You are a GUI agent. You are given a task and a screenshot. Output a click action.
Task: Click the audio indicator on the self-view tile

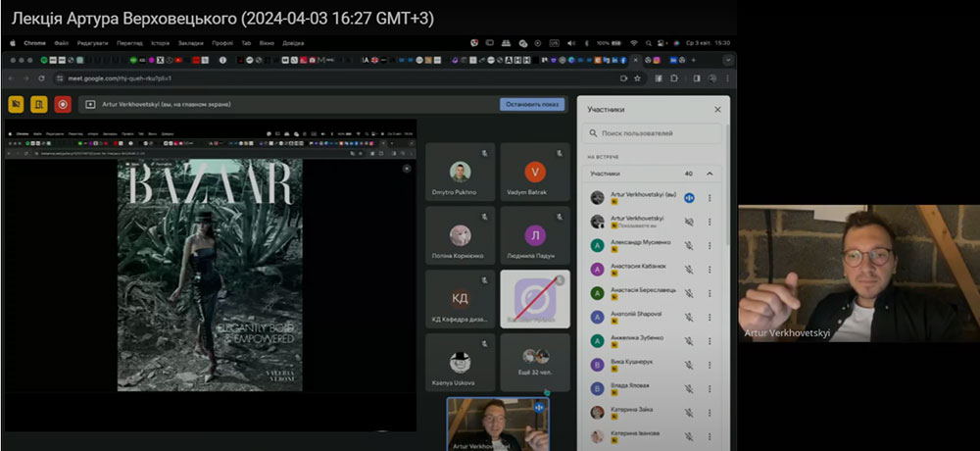pyautogui.click(x=539, y=407)
